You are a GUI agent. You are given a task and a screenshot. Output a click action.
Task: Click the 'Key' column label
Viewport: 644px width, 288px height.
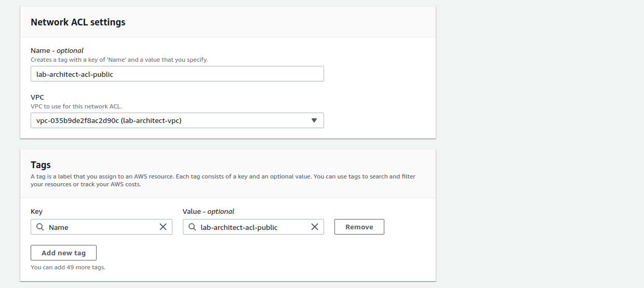tap(36, 212)
